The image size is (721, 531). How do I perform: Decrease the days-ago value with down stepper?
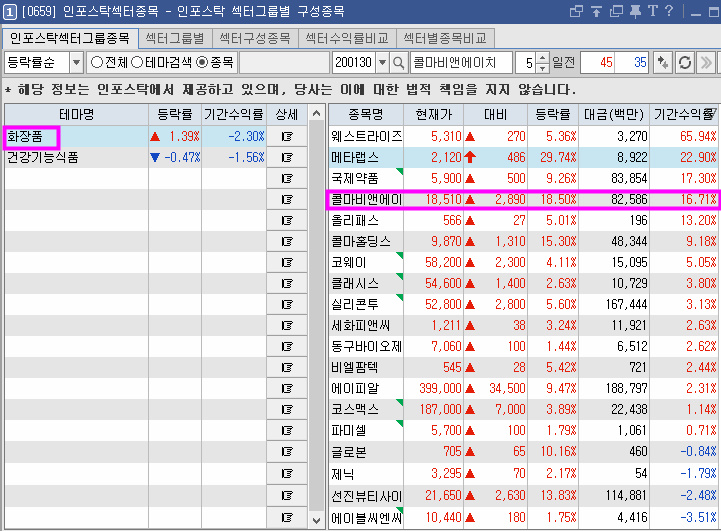[x=543, y=68]
